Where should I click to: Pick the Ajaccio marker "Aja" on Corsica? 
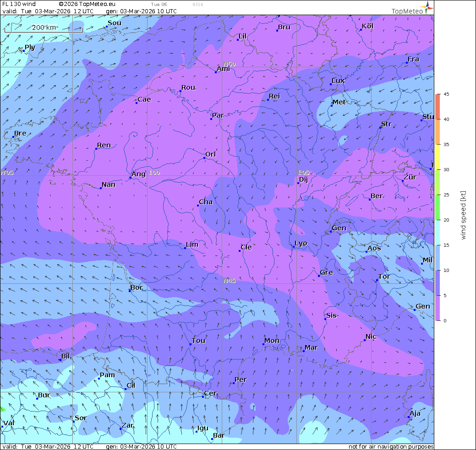[409, 417]
